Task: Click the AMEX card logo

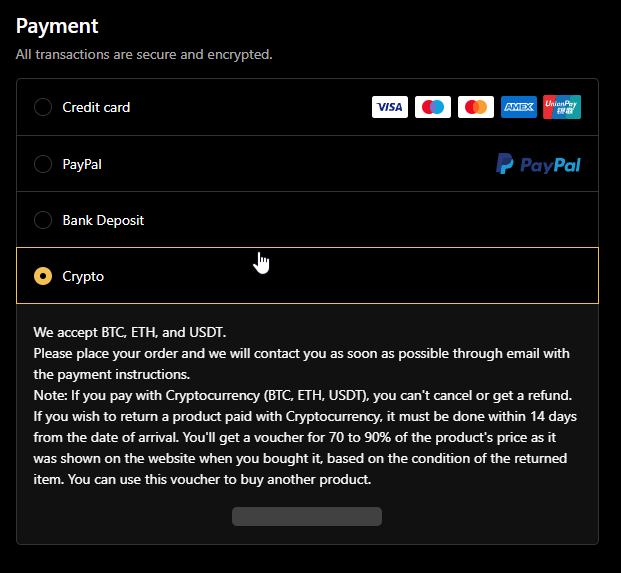Action: (x=519, y=107)
